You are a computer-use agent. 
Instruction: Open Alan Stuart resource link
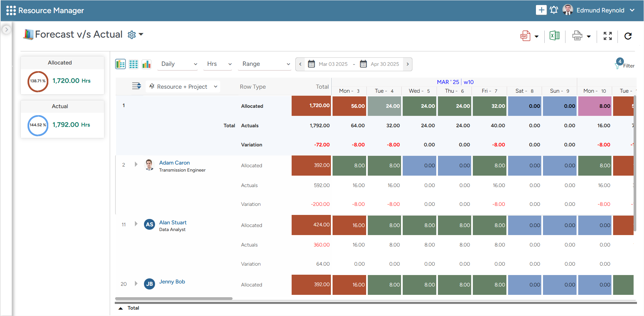click(x=172, y=222)
